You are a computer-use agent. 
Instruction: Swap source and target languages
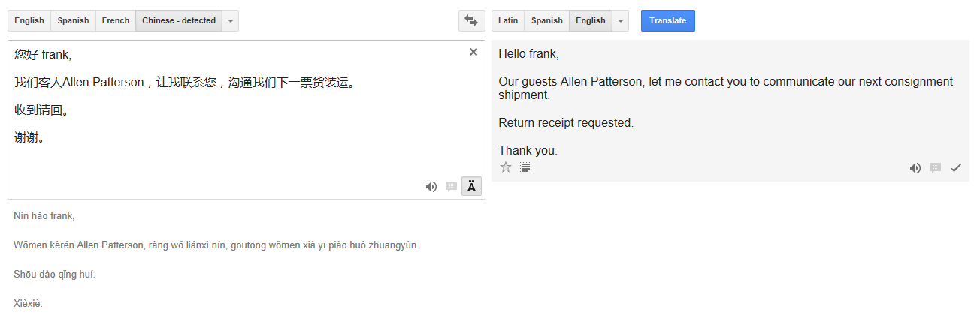pos(472,20)
